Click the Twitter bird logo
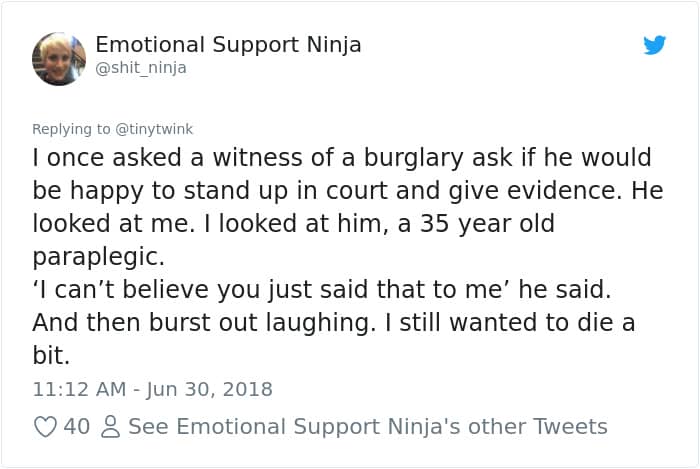This screenshot has height=469, width=700. click(x=654, y=45)
